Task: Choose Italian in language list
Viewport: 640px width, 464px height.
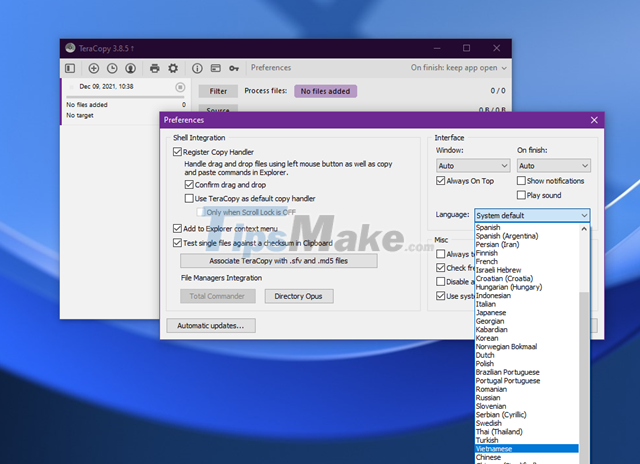Action: coord(527,304)
